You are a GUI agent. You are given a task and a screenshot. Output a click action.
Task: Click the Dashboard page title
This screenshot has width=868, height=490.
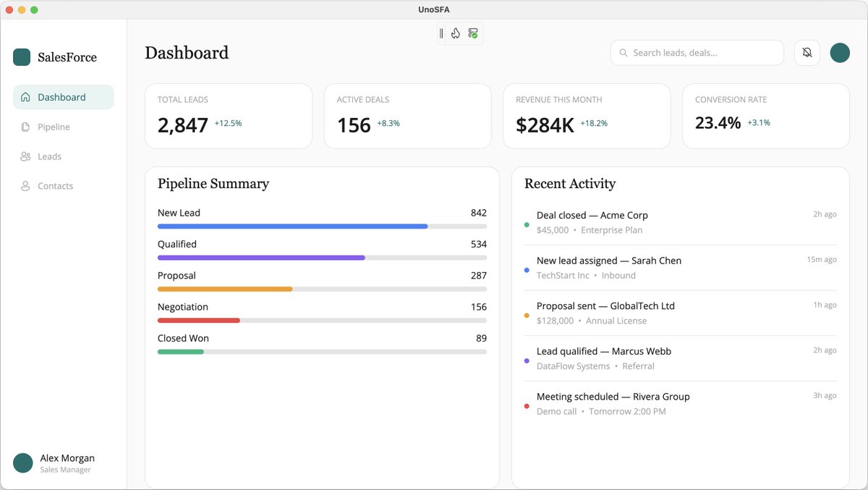tap(187, 53)
